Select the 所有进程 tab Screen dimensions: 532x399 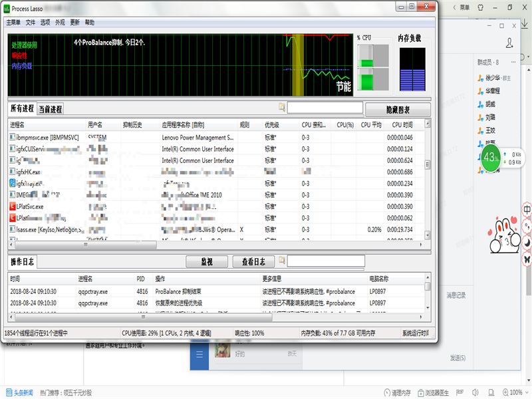(22, 109)
